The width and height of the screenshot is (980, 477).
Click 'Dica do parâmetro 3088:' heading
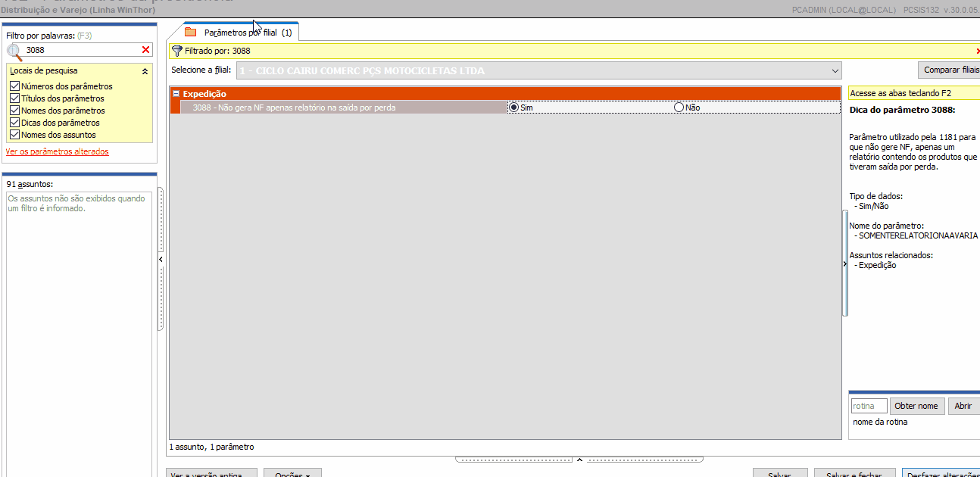903,110
